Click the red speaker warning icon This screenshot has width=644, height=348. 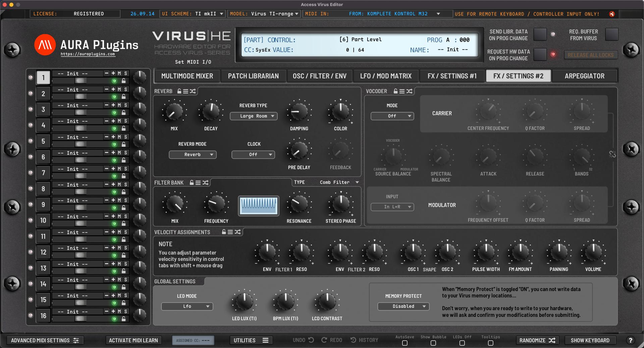pos(612,14)
